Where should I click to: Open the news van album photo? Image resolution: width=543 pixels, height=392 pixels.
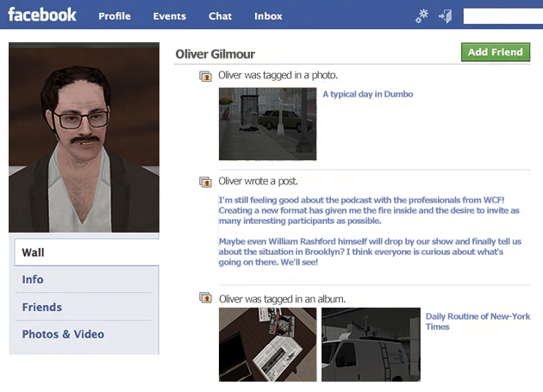click(371, 345)
